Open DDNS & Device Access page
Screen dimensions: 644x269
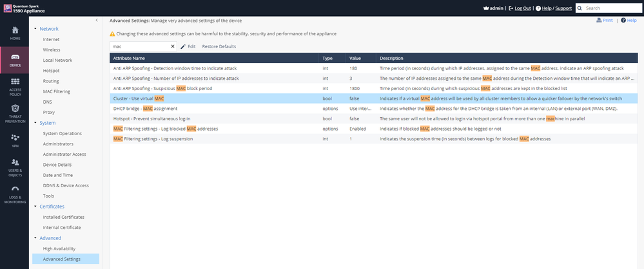pos(66,186)
